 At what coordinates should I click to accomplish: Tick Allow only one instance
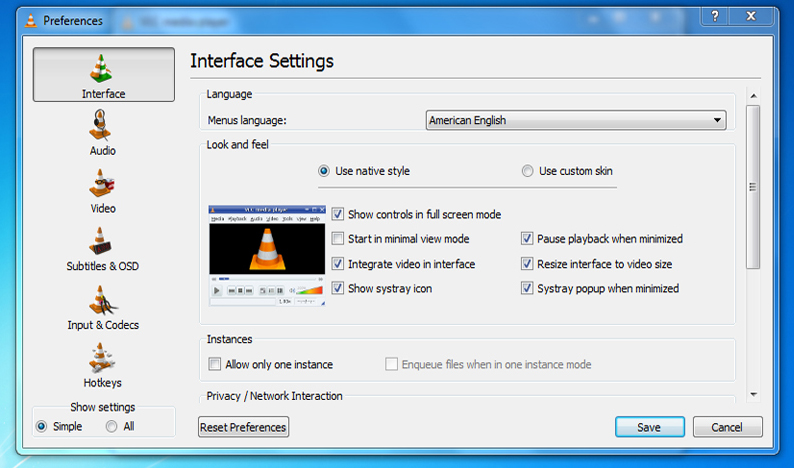214,365
